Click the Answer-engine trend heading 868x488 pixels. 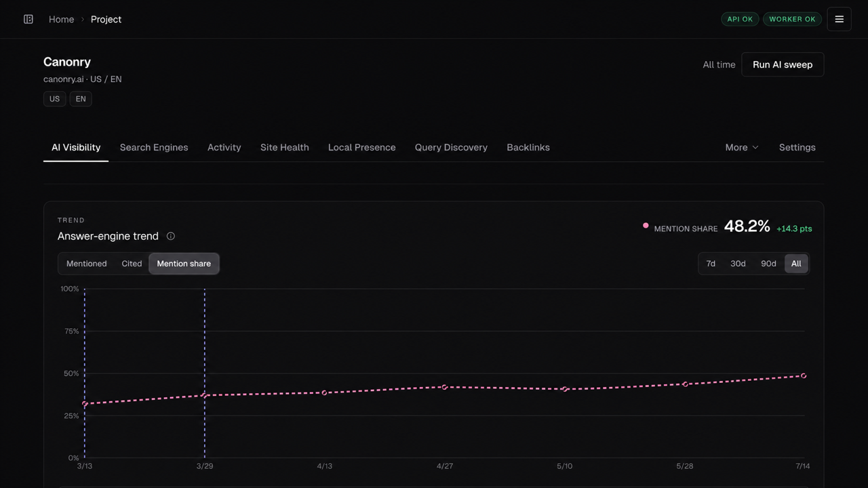(108, 236)
